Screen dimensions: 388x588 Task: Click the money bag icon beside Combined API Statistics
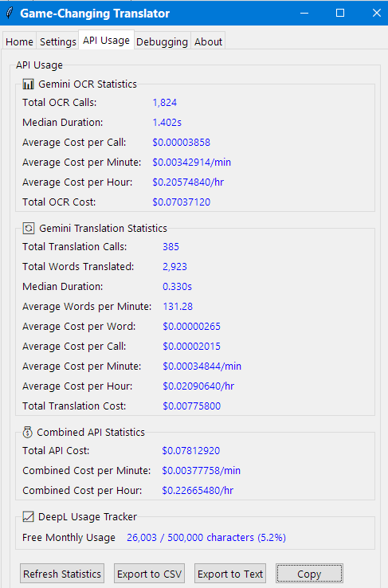[x=27, y=432]
